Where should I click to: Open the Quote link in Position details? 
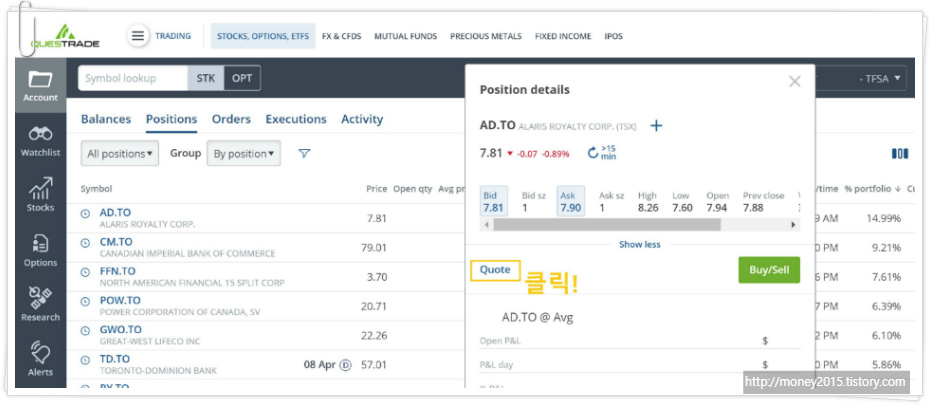tap(495, 270)
